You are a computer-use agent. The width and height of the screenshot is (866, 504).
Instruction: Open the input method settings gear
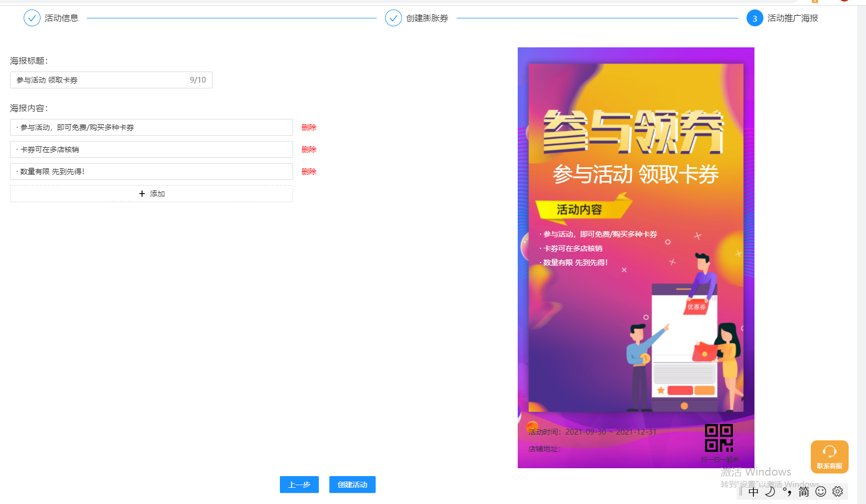[838, 492]
